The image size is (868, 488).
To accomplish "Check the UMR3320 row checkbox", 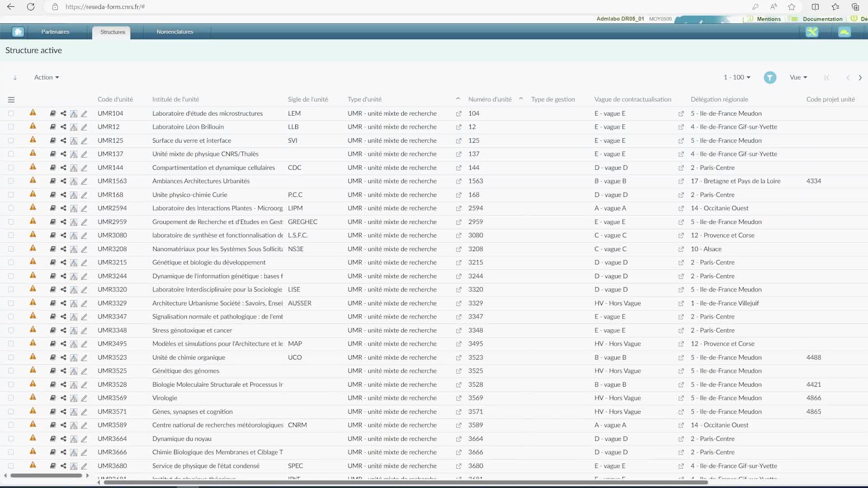I will tap(11, 290).
